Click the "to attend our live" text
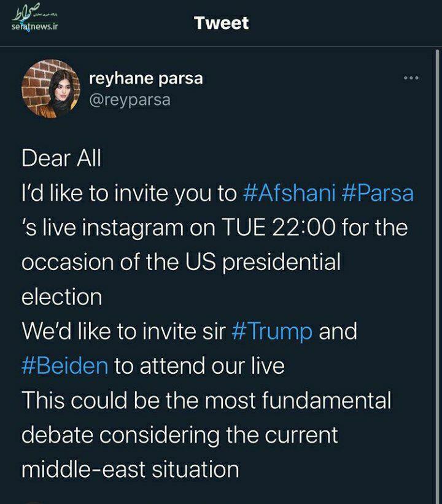The image size is (442, 504). [200, 366]
